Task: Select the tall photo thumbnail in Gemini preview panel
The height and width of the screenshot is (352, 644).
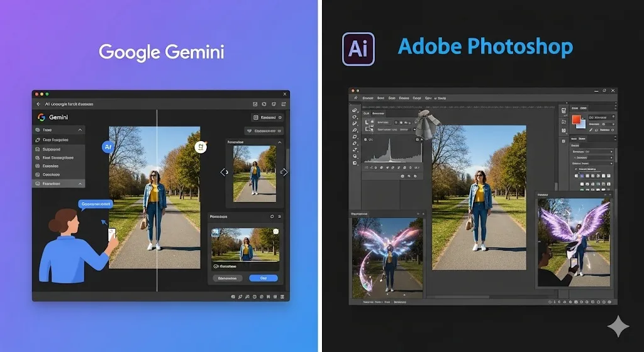Action: click(x=255, y=174)
